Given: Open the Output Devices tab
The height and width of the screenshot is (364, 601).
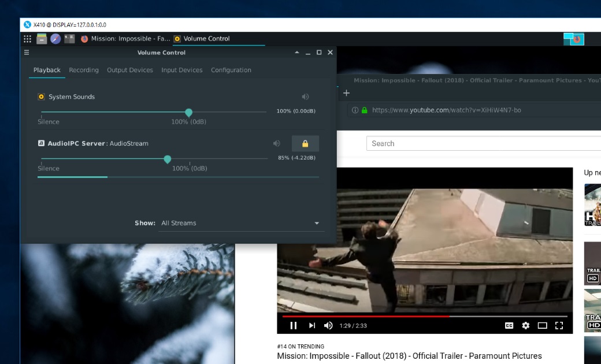Looking at the screenshot, I should 130,70.
